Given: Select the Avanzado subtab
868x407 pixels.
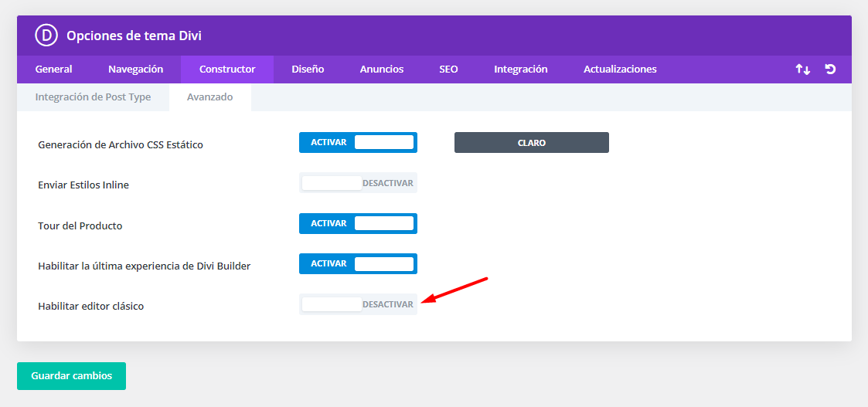Looking at the screenshot, I should coord(209,97).
